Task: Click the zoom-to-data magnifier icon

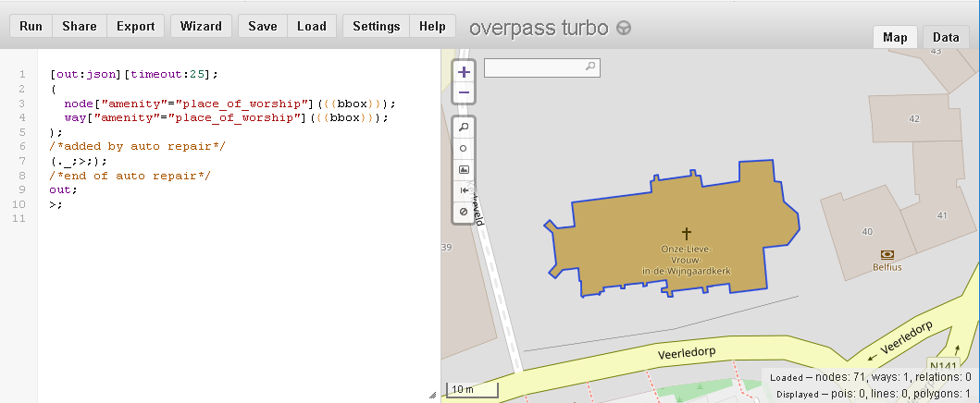Action: (x=464, y=128)
